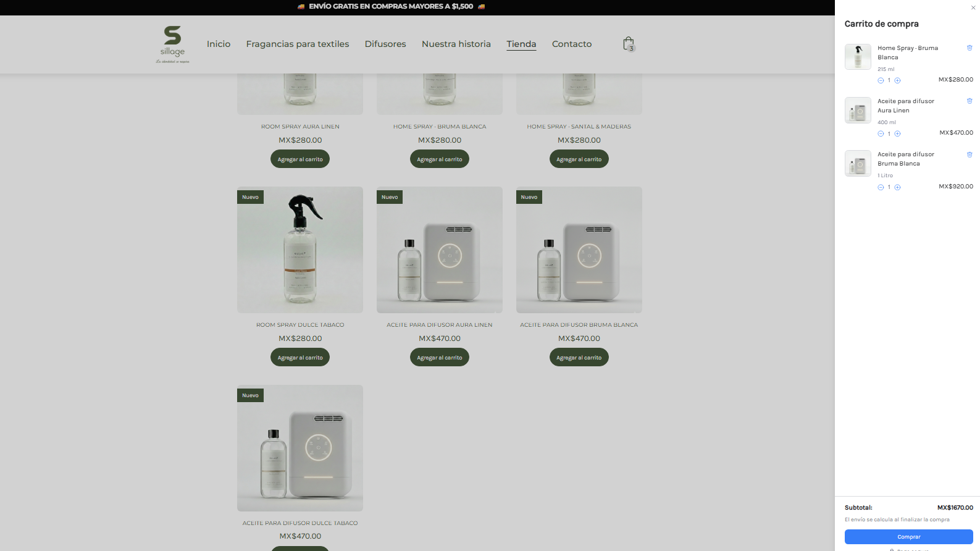Open Nuestra historia page
Viewport: 980px width, 551px height.
click(456, 44)
